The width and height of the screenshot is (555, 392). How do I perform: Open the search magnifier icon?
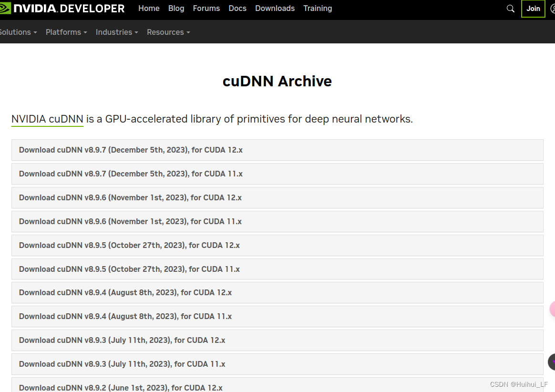(x=510, y=9)
